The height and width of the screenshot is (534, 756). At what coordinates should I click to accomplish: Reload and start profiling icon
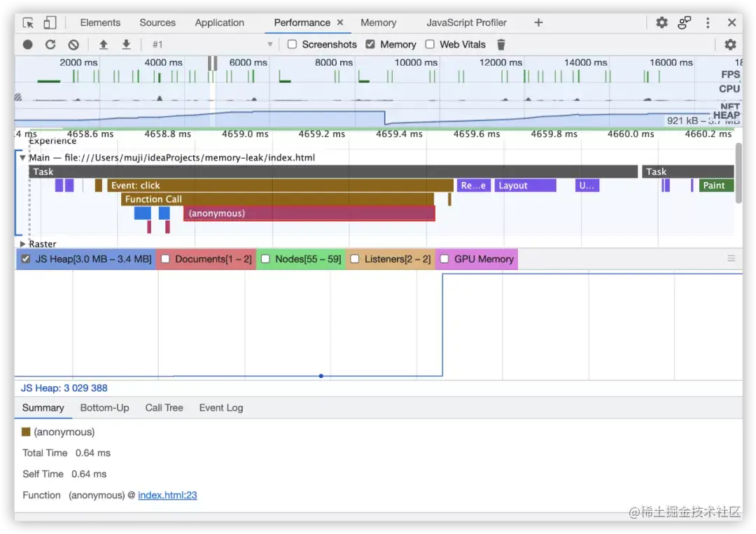tap(50, 45)
